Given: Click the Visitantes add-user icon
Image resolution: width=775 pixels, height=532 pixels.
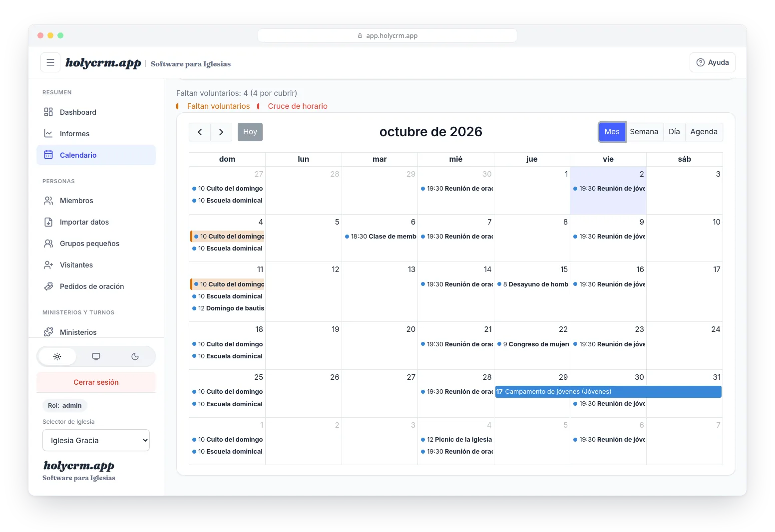Looking at the screenshot, I should 48,265.
